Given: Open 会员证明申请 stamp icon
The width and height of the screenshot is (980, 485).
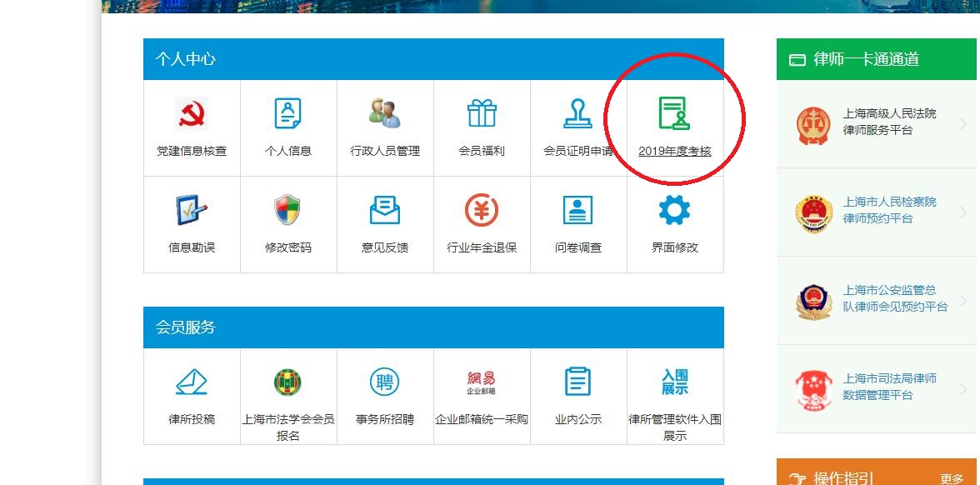Looking at the screenshot, I should 578,113.
